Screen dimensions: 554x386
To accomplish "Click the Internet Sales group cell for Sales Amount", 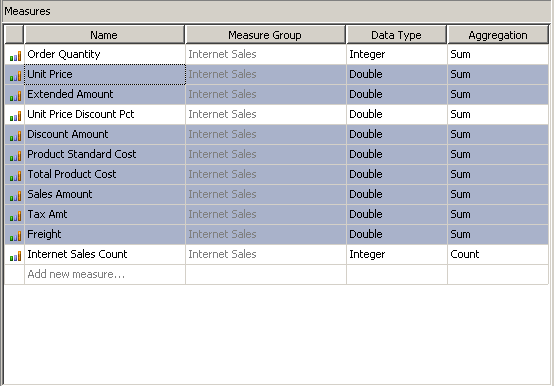I will coord(266,195).
